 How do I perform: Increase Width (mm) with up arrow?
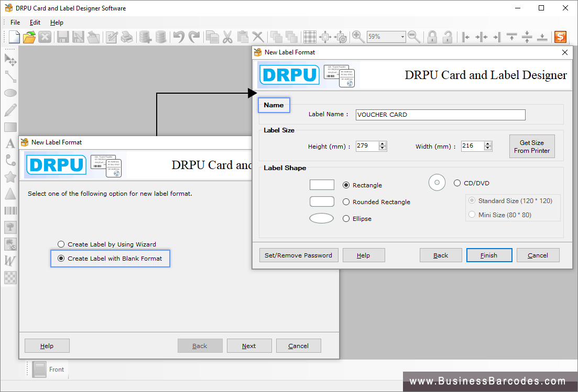click(x=488, y=143)
